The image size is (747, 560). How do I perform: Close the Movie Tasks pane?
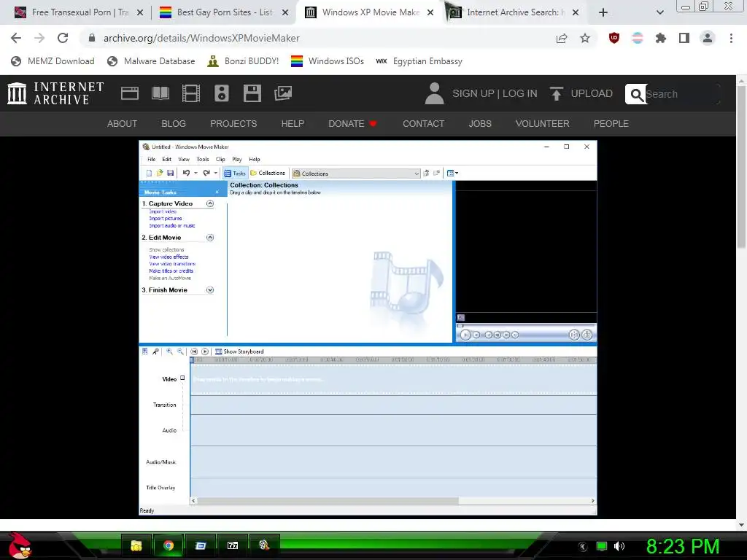click(x=217, y=192)
